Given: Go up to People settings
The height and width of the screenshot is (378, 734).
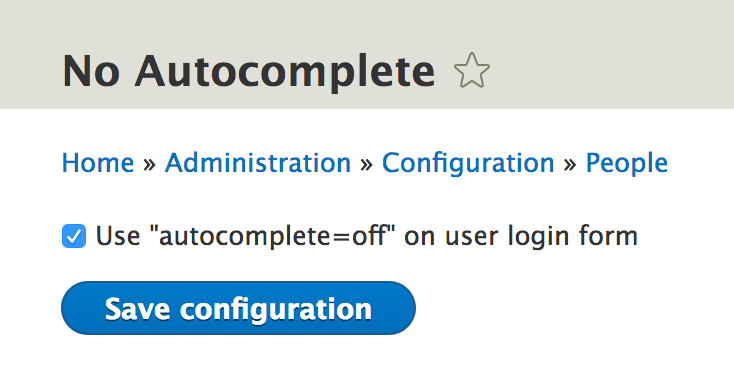Looking at the screenshot, I should (x=627, y=163).
